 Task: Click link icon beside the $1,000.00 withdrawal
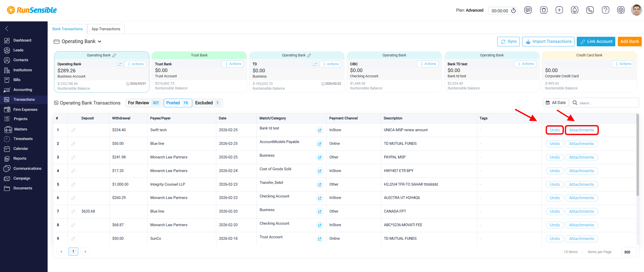click(x=73, y=184)
